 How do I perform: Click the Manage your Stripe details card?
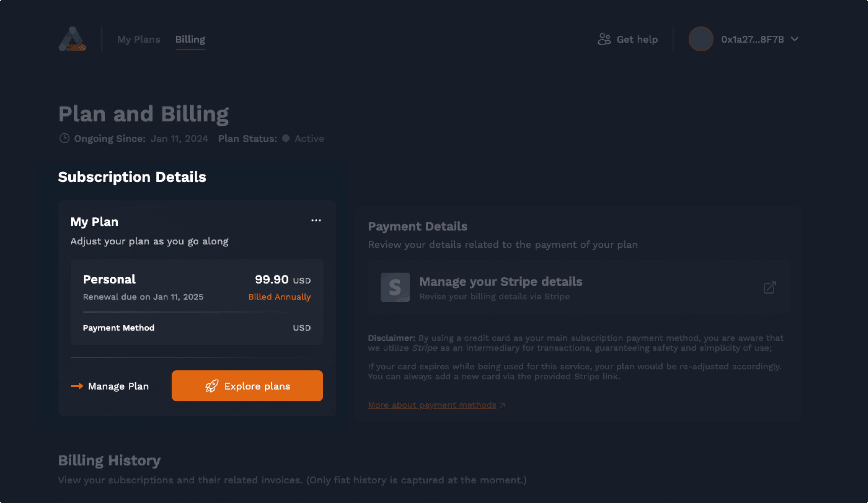coord(579,287)
